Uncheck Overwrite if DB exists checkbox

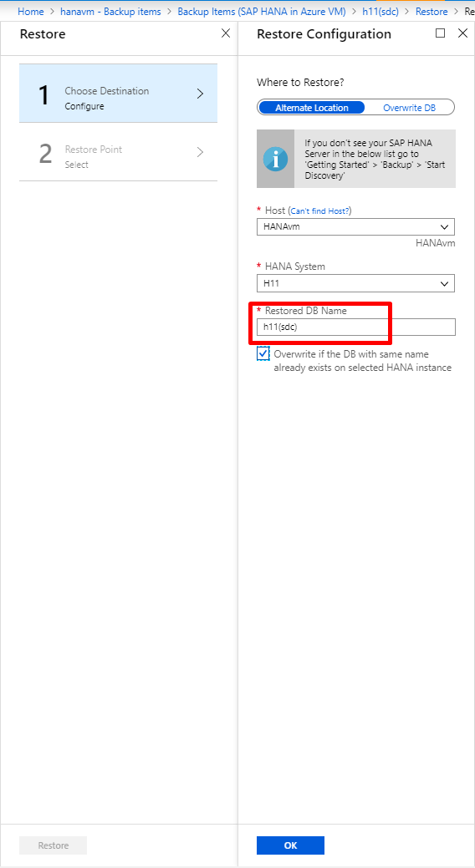[263, 353]
